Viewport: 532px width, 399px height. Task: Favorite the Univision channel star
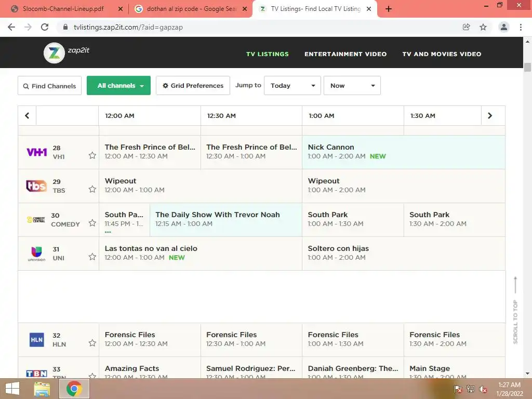(x=92, y=257)
